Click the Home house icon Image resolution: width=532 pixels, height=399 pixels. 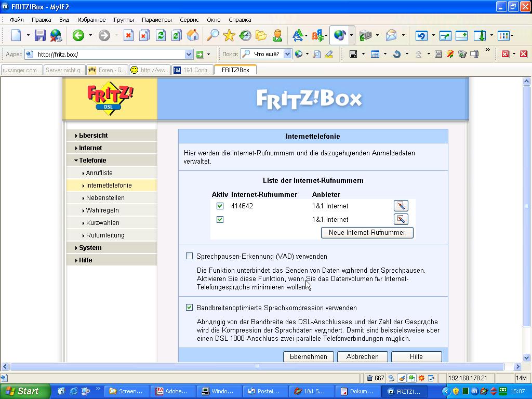pos(193,35)
